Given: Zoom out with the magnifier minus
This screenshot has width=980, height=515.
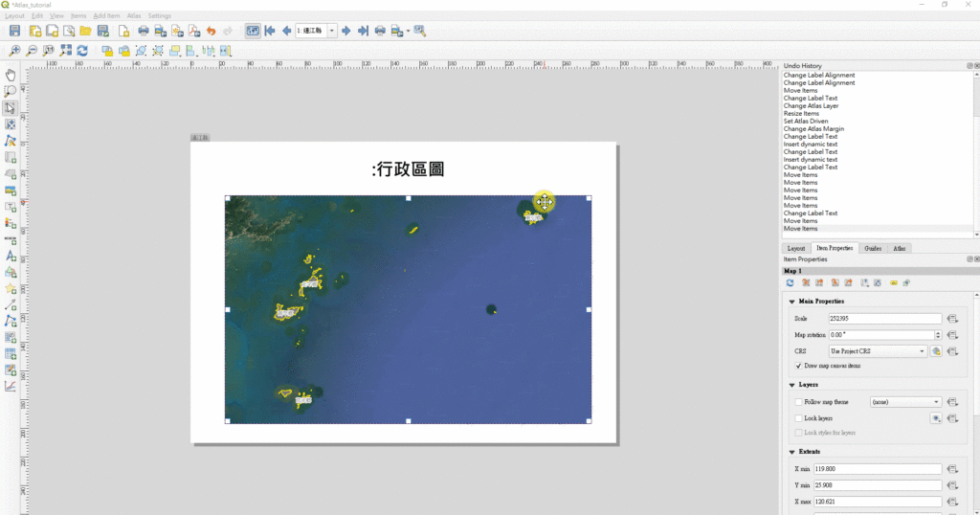Looking at the screenshot, I should pos(32,51).
